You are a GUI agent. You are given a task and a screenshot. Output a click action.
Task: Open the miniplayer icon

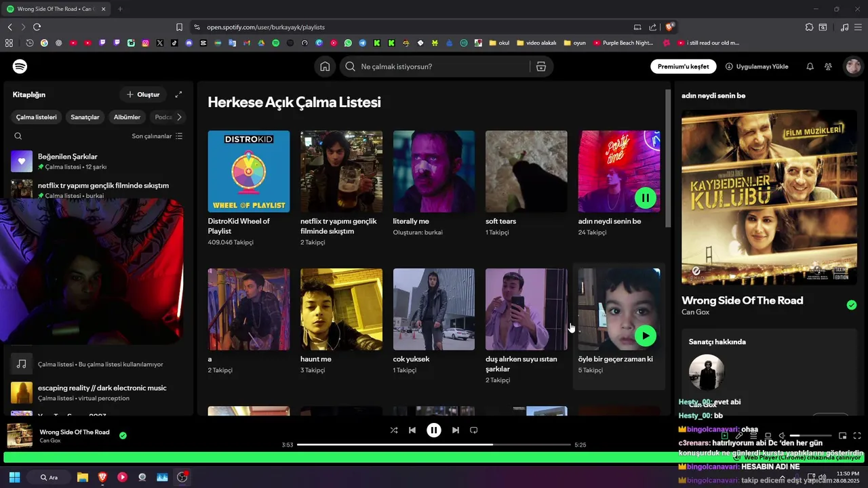[843, 435]
